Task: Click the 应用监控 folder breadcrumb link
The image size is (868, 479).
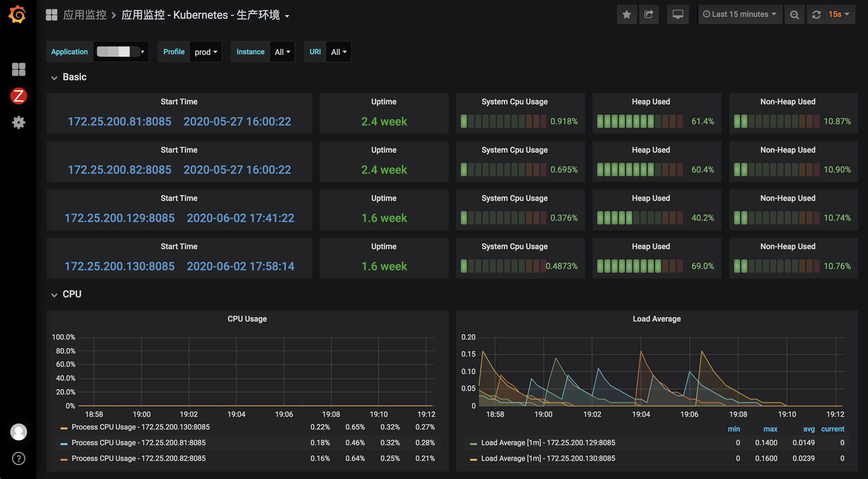Action: [x=84, y=15]
